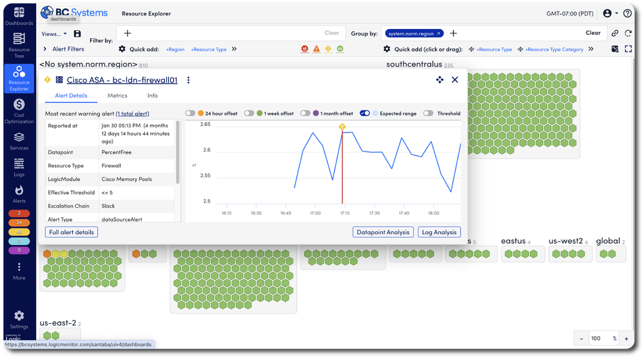
Task: Open the user account dropdown
Action: click(610, 13)
